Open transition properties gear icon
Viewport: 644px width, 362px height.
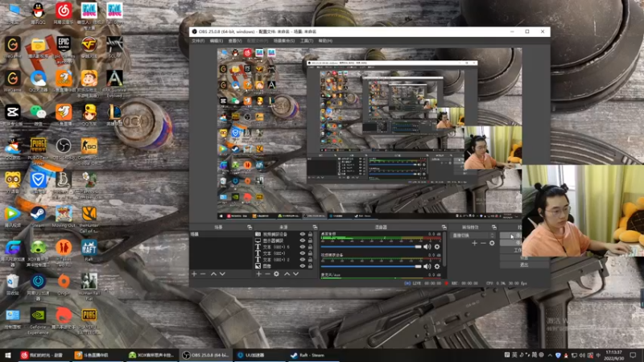tap(492, 244)
